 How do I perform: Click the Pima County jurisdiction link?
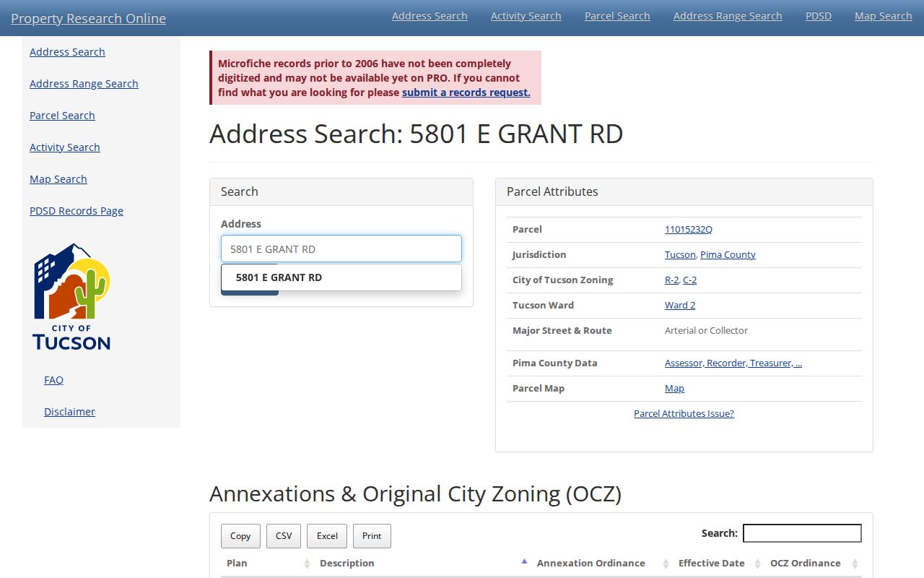pyautogui.click(x=728, y=254)
